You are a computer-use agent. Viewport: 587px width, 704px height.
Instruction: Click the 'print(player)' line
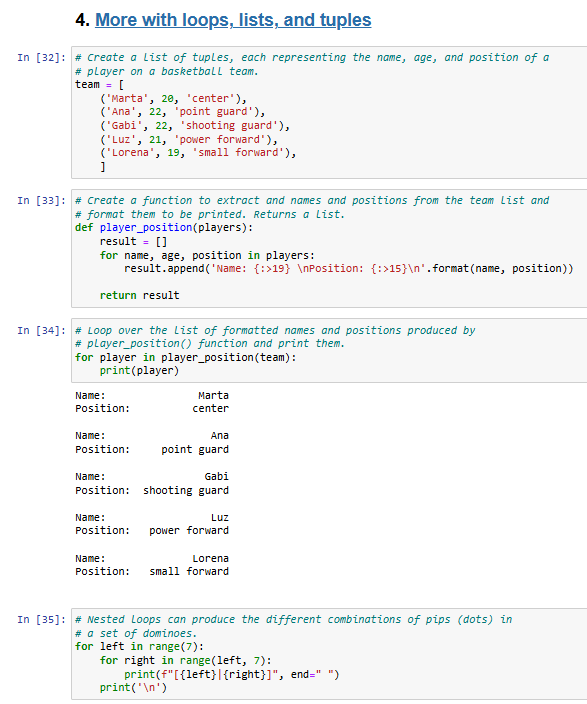(139, 370)
